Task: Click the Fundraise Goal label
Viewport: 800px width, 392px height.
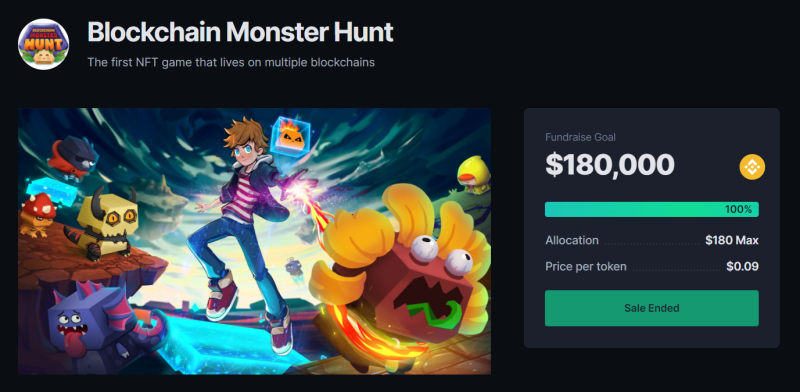Action: (x=580, y=137)
